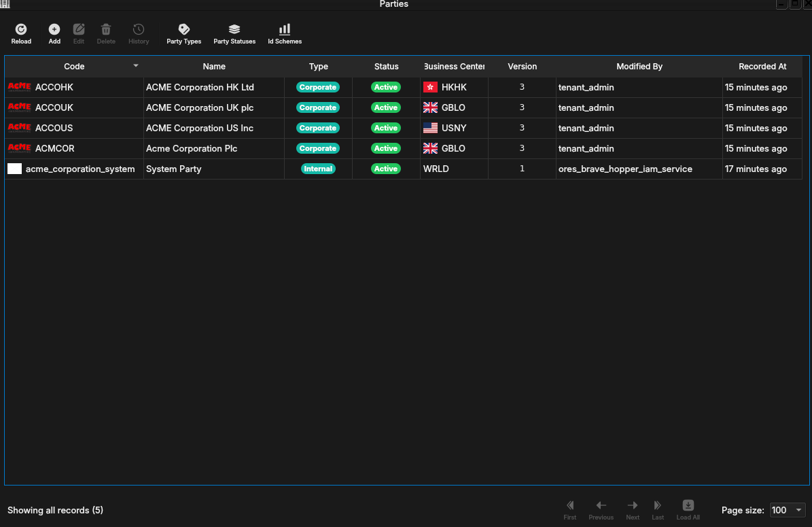Open the Page size dropdown
Screen dimensions: 812x527
pyautogui.click(x=787, y=510)
